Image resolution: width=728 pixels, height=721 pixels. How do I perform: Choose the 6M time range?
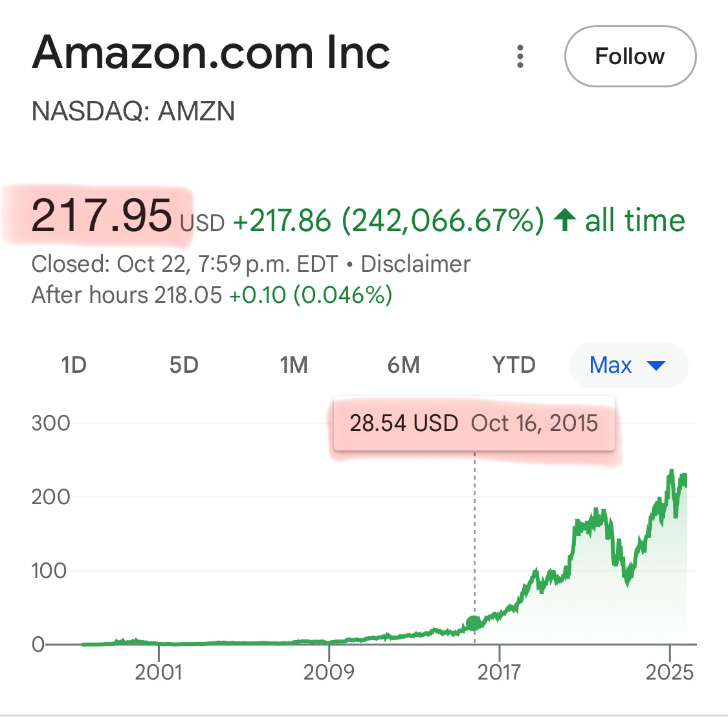pos(404,365)
